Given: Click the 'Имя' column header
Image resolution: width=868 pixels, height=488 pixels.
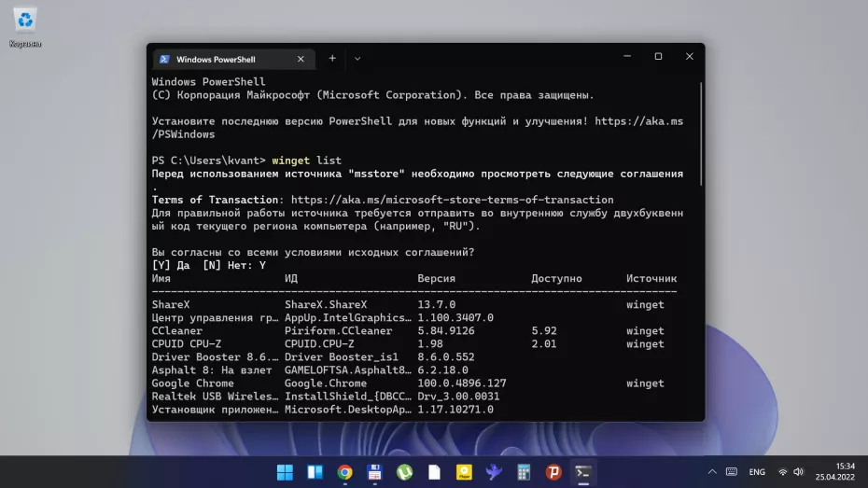Looking at the screenshot, I should [x=161, y=278].
